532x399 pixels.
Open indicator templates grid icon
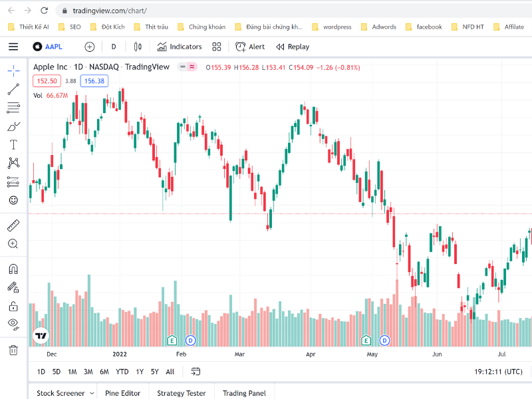[217, 47]
